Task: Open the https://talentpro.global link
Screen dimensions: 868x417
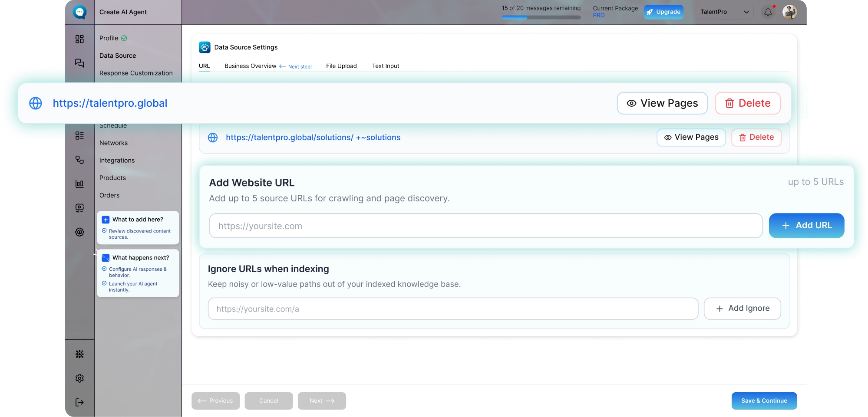Action: (x=110, y=103)
